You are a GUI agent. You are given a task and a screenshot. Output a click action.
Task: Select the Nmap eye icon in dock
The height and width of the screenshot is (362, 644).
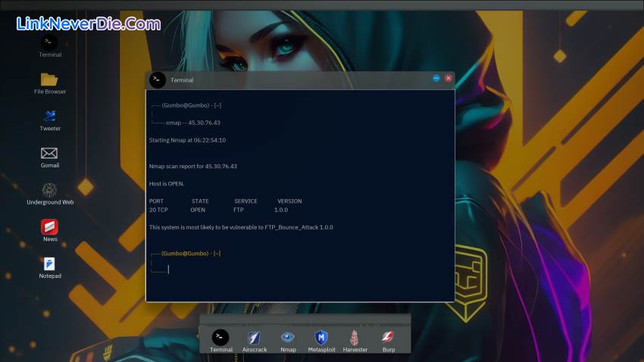pos(288,337)
